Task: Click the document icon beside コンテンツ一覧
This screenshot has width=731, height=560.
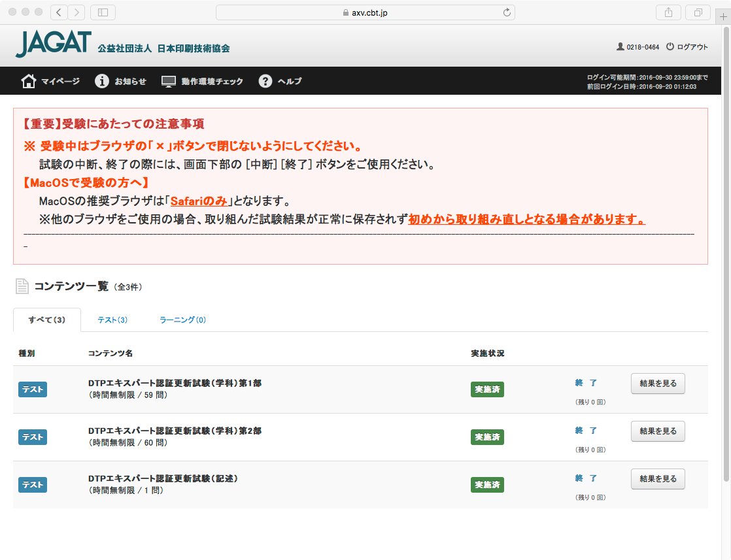Action: click(x=22, y=286)
